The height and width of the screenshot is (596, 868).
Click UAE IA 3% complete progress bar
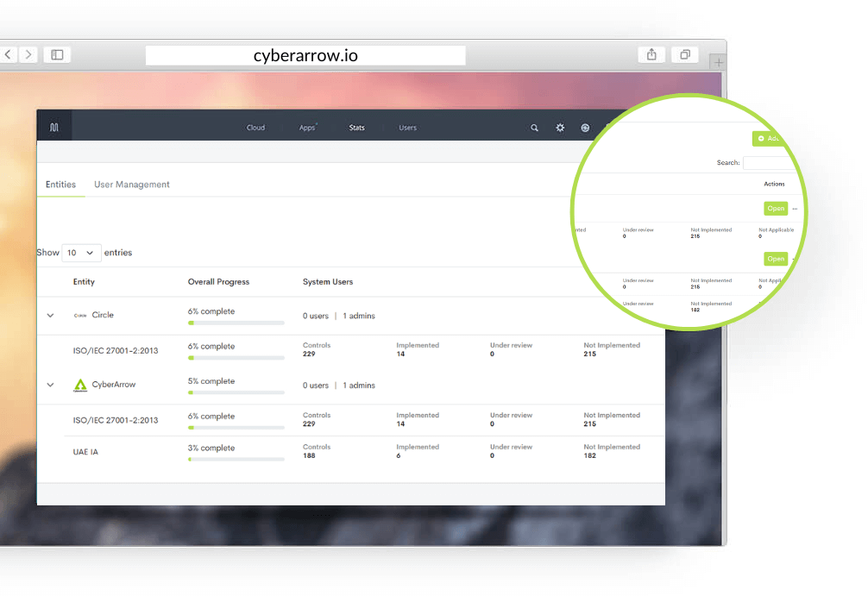pyautogui.click(x=236, y=460)
